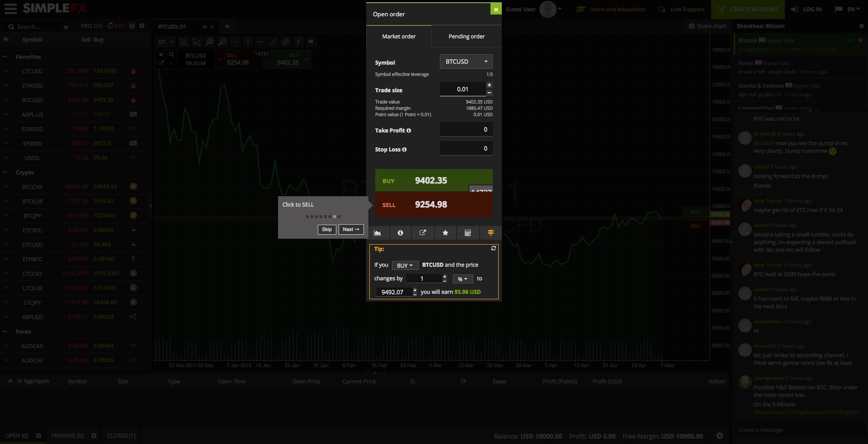This screenshot has height=444, width=868.
Task: Click Next in the tutorial popup
Action: pos(351,230)
